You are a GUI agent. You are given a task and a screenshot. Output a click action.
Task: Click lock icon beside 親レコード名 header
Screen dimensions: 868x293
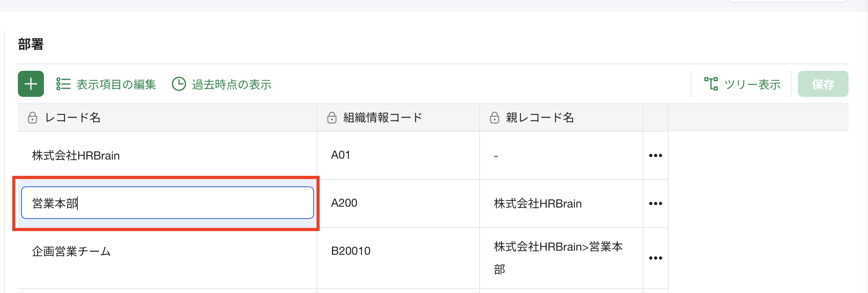pyautogui.click(x=495, y=118)
